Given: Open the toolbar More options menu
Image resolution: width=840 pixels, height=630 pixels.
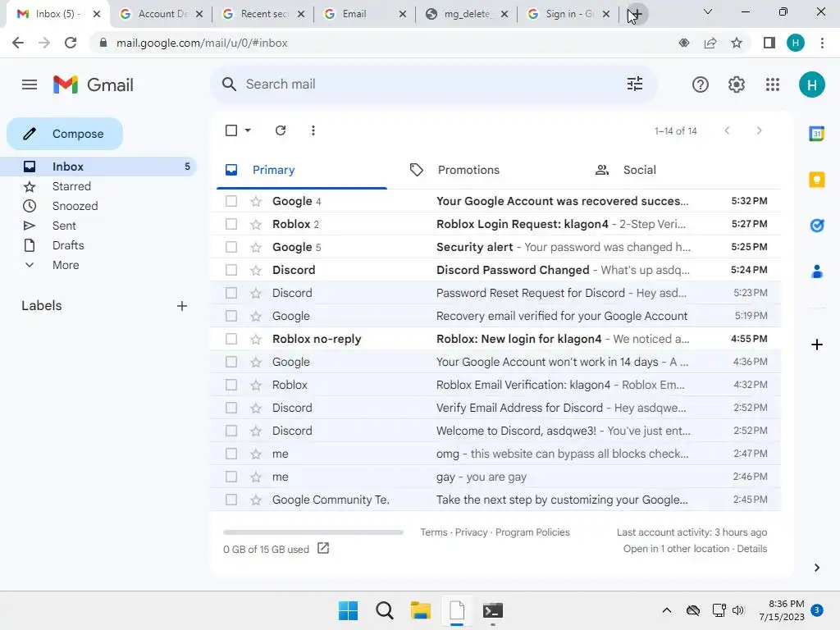Looking at the screenshot, I should coord(313,130).
